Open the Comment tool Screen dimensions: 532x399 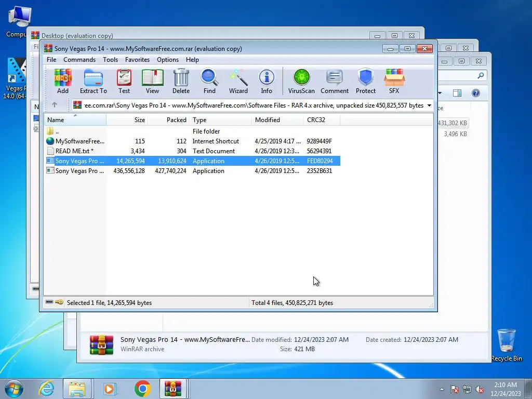(335, 82)
